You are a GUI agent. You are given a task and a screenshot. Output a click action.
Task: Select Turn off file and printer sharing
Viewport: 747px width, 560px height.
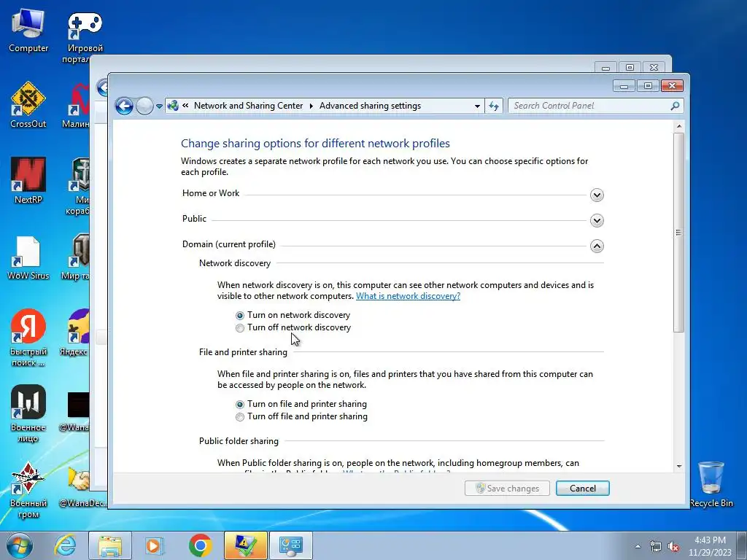pos(239,416)
